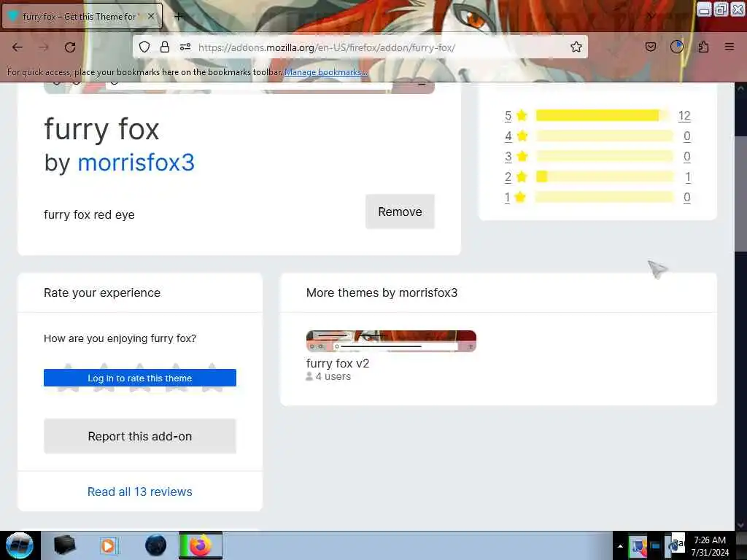The height and width of the screenshot is (560, 747).
Task: Open the Extensions puzzle icon
Action: tap(703, 47)
